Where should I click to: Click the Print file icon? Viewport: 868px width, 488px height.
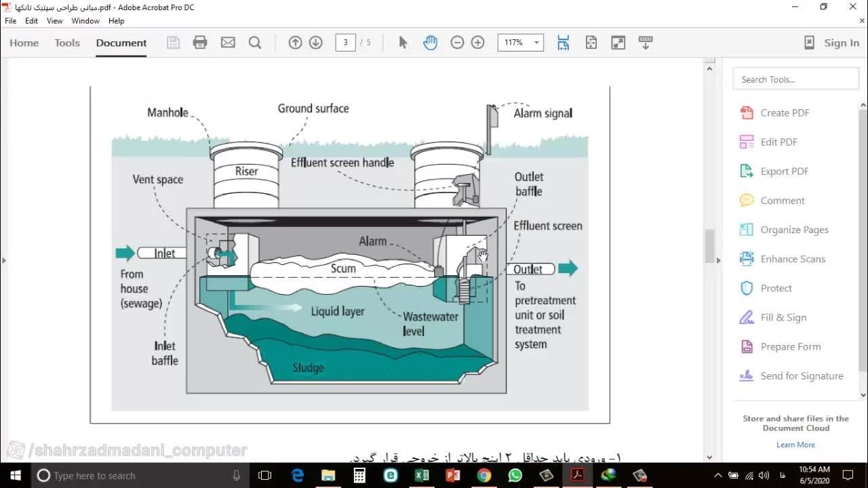(200, 43)
